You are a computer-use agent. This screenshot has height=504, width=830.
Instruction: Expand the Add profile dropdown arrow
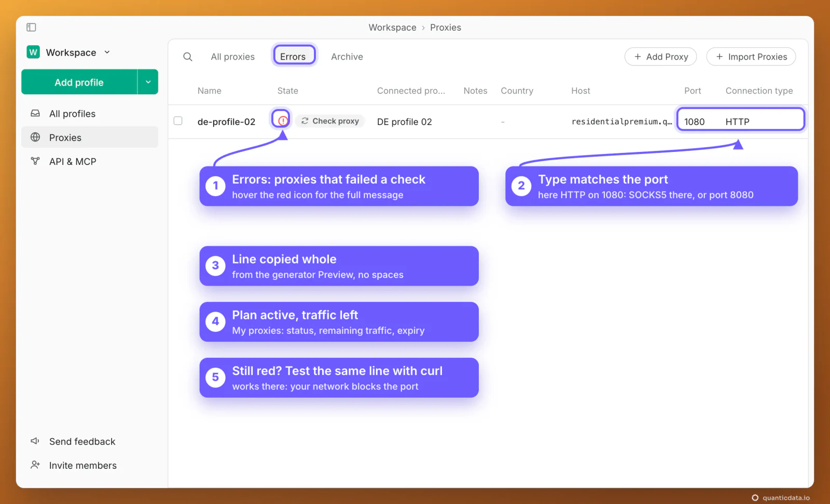click(148, 82)
